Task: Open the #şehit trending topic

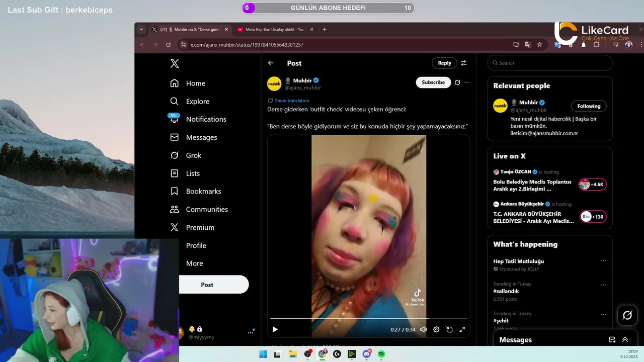Action: 501,321
